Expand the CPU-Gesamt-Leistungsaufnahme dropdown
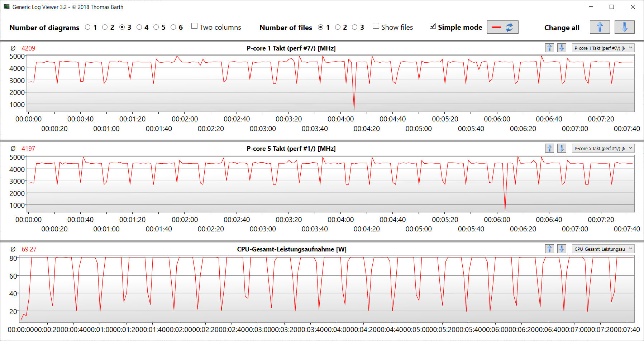The width and height of the screenshot is (644, 341). pyautogui.click(x=603, y=249)
